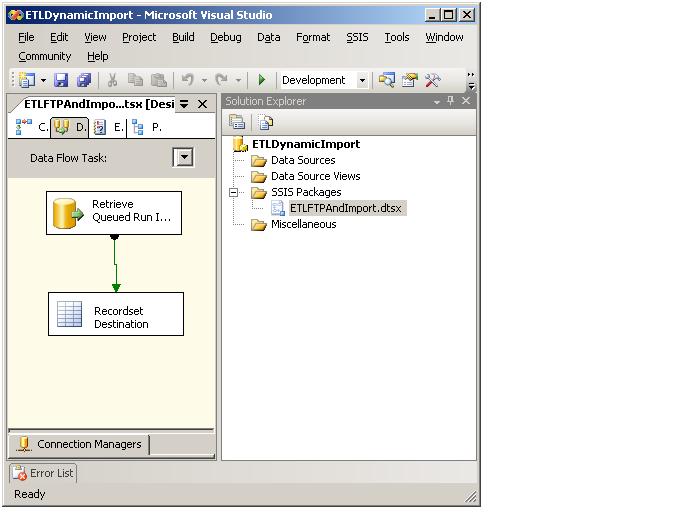Expand the toolbar overflow options
This screenshot has height=525, width=700.
click(x=471, y=81)
